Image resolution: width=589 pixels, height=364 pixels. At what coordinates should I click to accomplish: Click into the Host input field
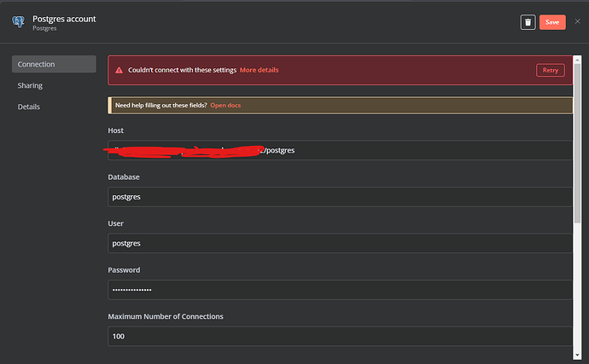pos(340,151)
